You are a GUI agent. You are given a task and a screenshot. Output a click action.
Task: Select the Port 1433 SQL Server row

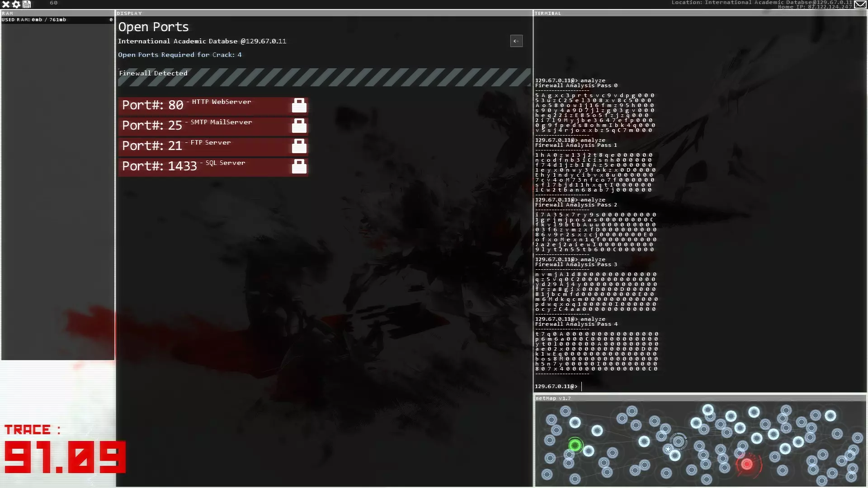[x=203, y=166]
